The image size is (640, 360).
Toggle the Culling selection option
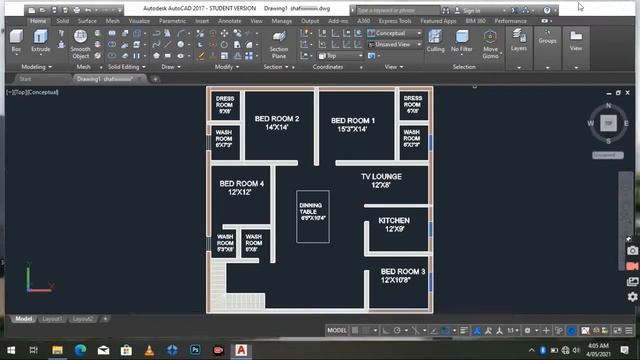[435, 41]
